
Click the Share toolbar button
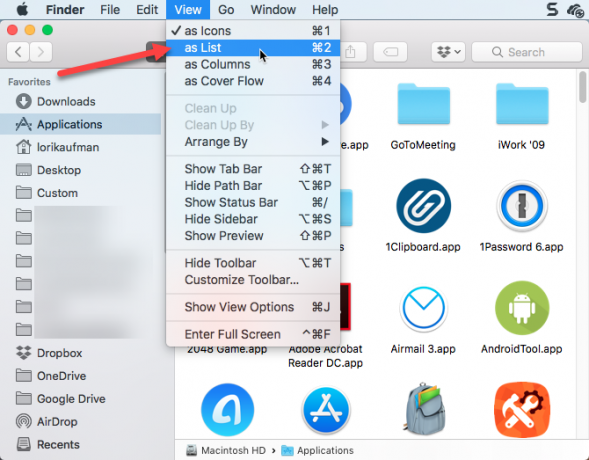pyautogui.click(x=351, y=52)
